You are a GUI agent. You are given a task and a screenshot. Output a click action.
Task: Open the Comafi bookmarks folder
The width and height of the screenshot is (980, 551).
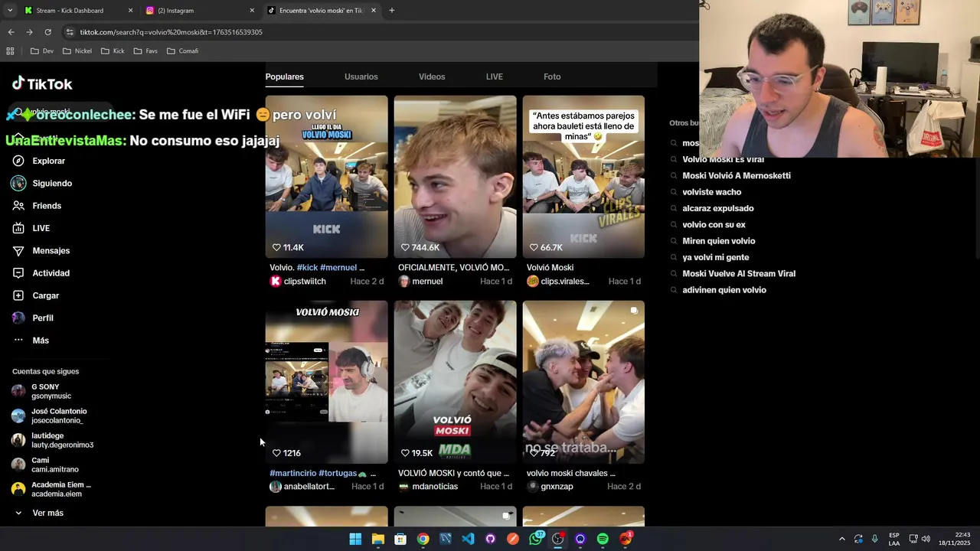point(182,51)
